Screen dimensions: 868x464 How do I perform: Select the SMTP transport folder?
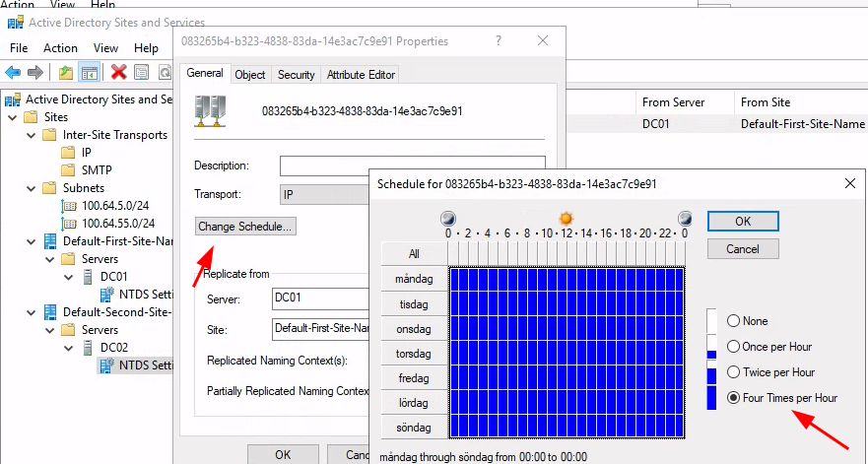pos(97,170)
